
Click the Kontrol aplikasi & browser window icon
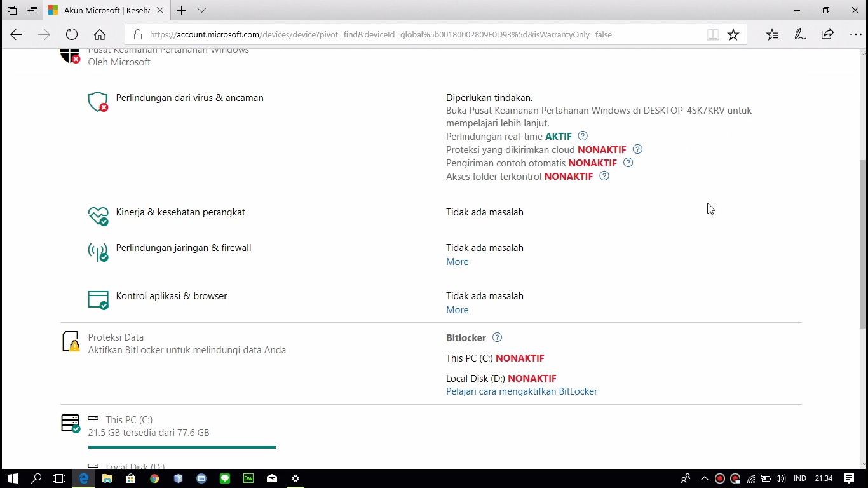pos(98,300)
